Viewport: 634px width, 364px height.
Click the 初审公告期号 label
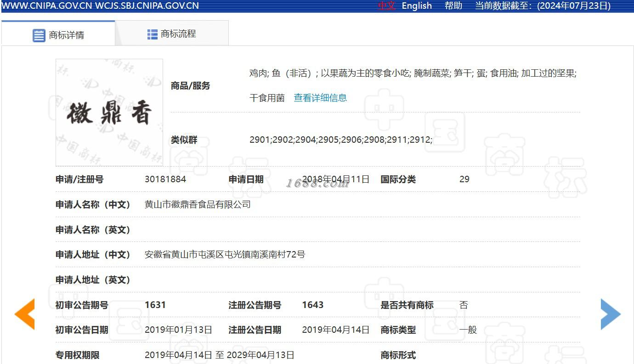[82, 305]
